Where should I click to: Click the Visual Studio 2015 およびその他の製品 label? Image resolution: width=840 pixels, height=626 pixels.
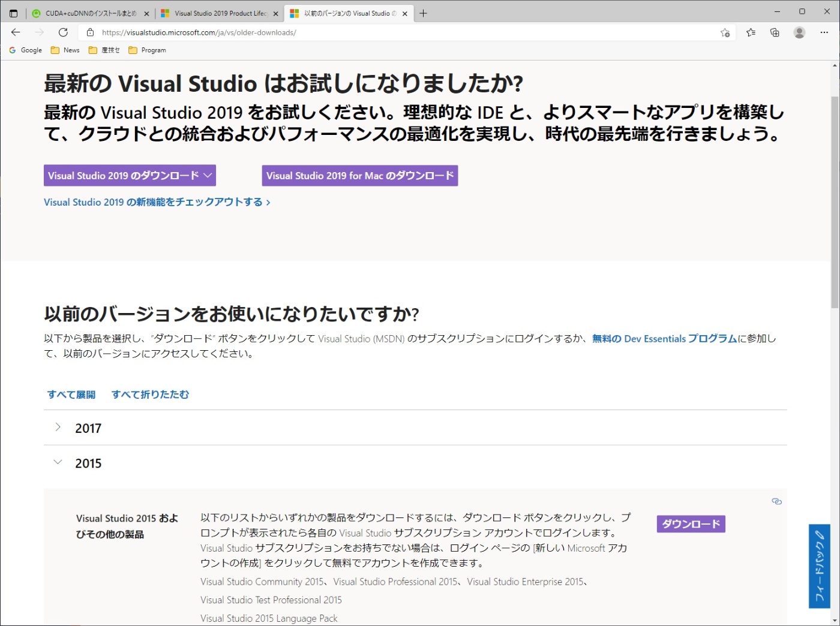click(x=127, y=526)
